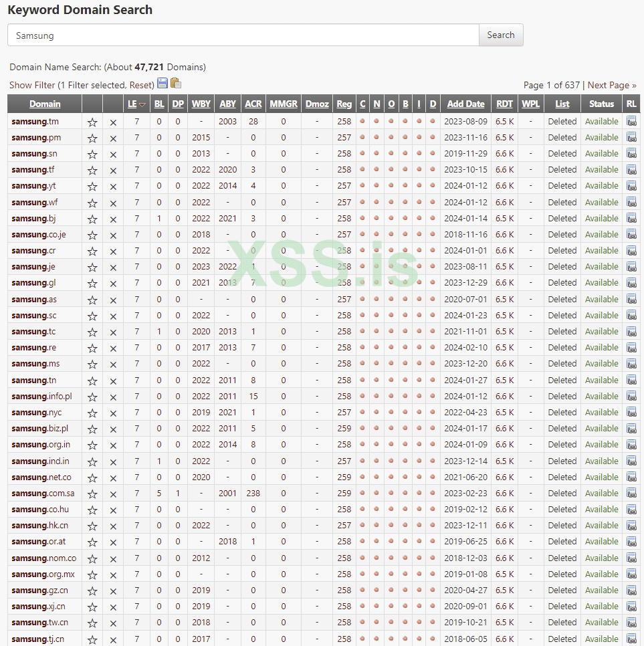Click the C status dot for samsung.tm

(x=362, y=121)
